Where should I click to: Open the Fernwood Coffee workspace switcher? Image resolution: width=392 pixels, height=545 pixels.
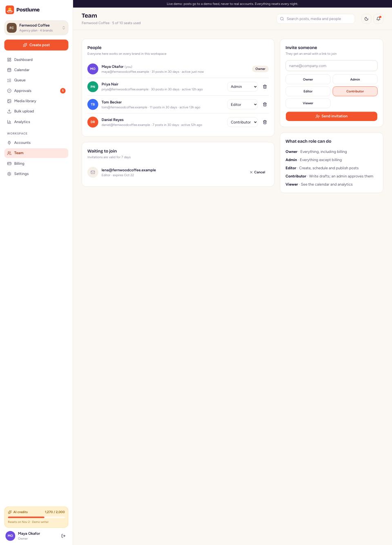tap(36, 28)
